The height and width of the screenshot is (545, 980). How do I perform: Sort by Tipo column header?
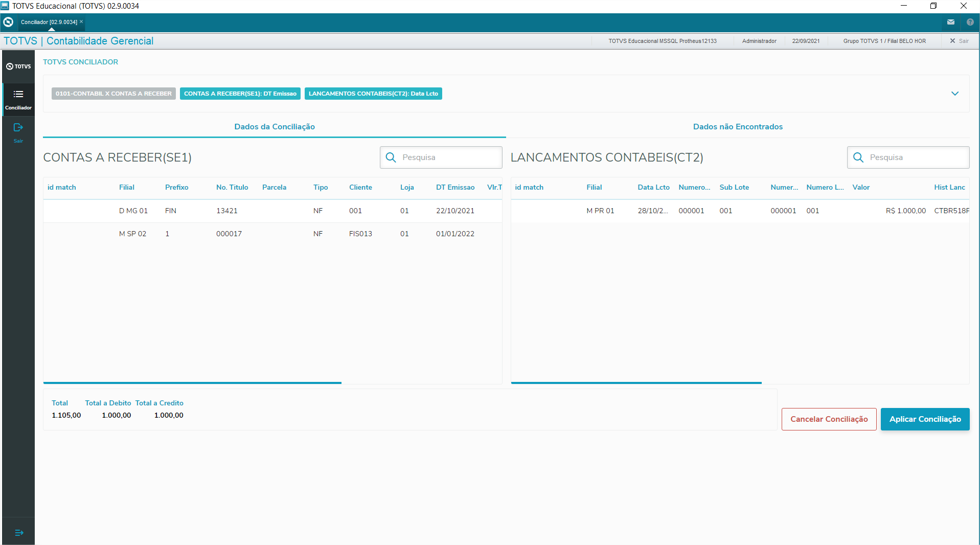(x=321, y=187)
